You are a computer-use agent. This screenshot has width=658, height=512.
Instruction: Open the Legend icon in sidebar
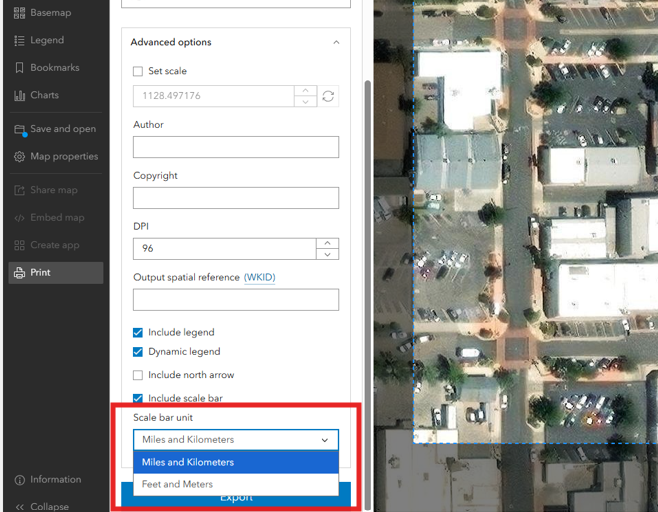click(19, 40)
